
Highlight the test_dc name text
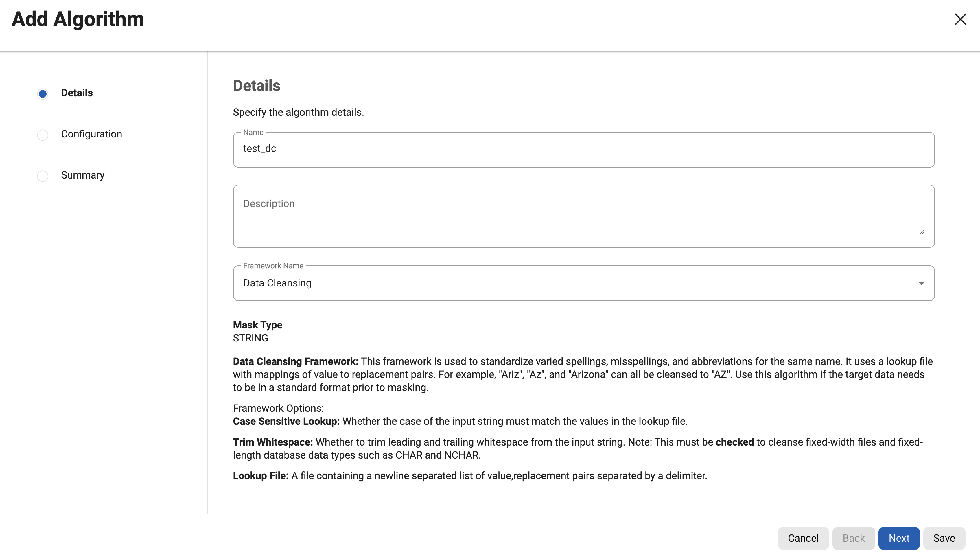(x=260, y=149)
